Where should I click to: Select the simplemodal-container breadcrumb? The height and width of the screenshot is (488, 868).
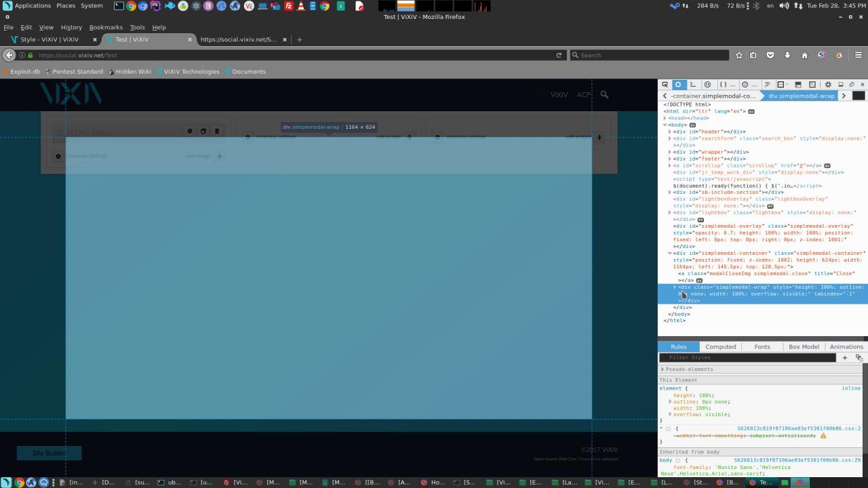tap(713, 96)
